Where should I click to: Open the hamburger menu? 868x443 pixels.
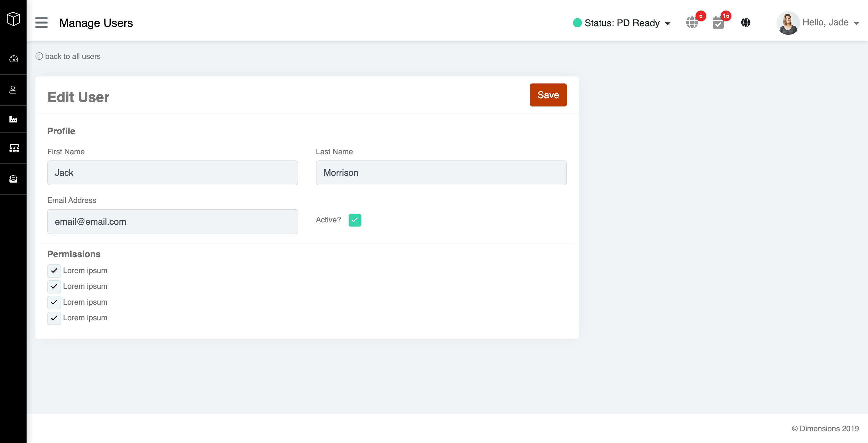pyautogui.click(x=41, y=22)
